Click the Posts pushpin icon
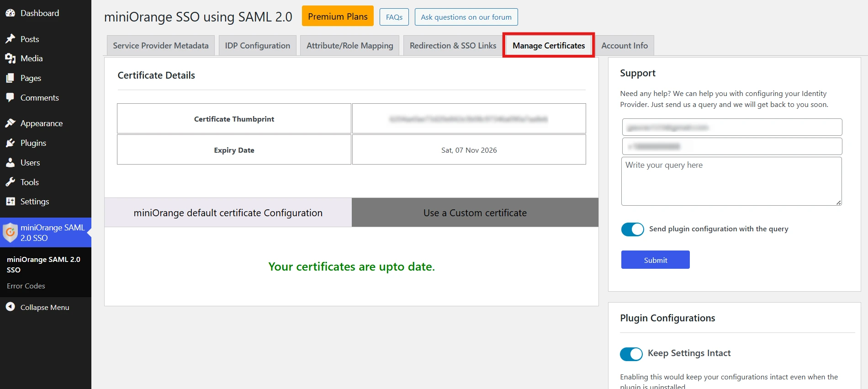868x389 pixels. click(10, 39)
